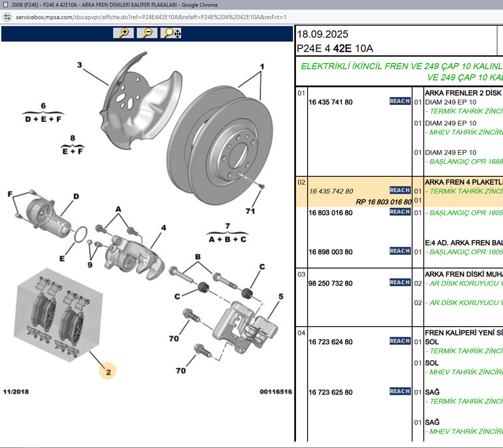Open replacement part RP 16 803 016 80
The height and width of the screenshot is (448, 503).
coord(383,202)
